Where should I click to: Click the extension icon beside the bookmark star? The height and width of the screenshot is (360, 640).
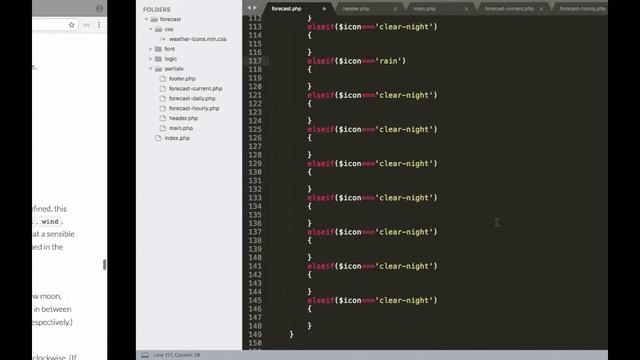[86, 25]
